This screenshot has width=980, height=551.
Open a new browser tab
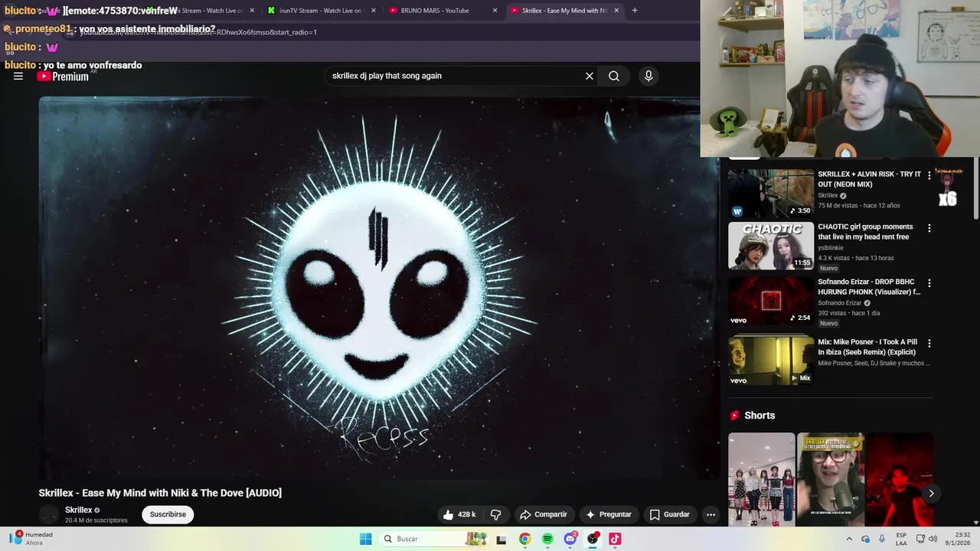pyautogui.click(x=635, y=11)
